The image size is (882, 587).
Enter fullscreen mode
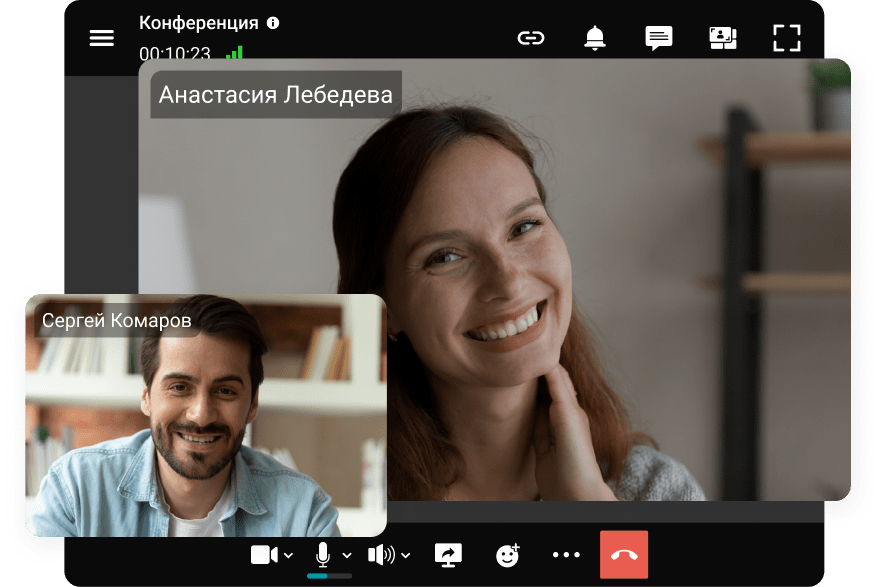click(788, 38)
